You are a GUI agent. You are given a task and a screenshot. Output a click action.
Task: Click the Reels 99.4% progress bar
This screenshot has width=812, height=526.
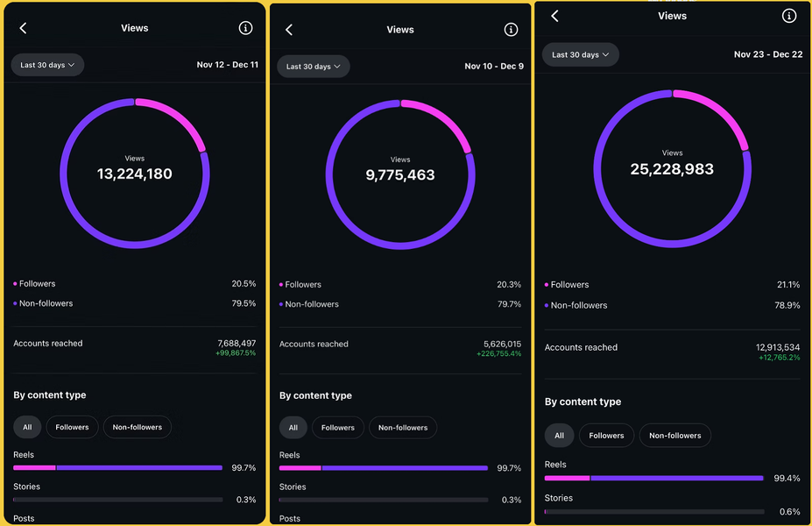click(x=653, y=478)
